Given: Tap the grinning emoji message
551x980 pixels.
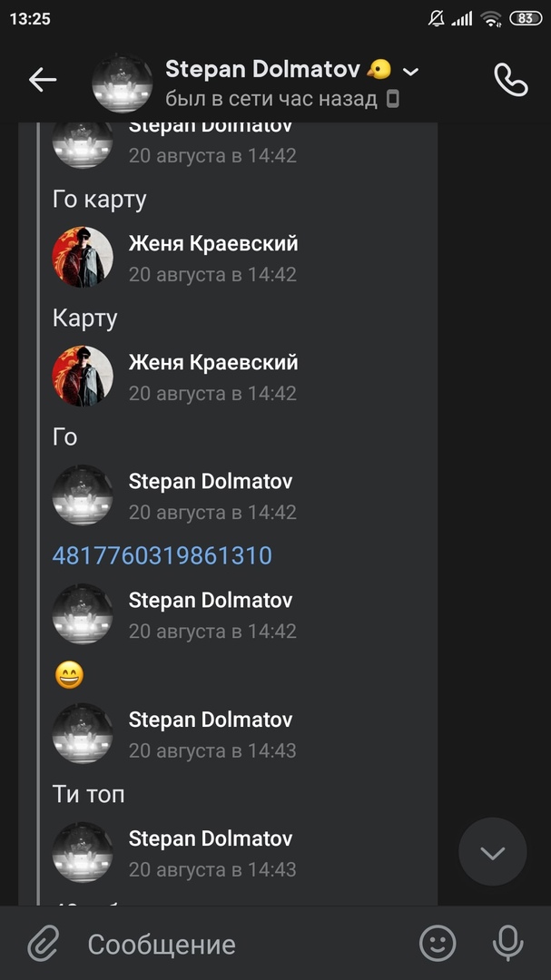Looking at the screenshot, I should 69,676.
